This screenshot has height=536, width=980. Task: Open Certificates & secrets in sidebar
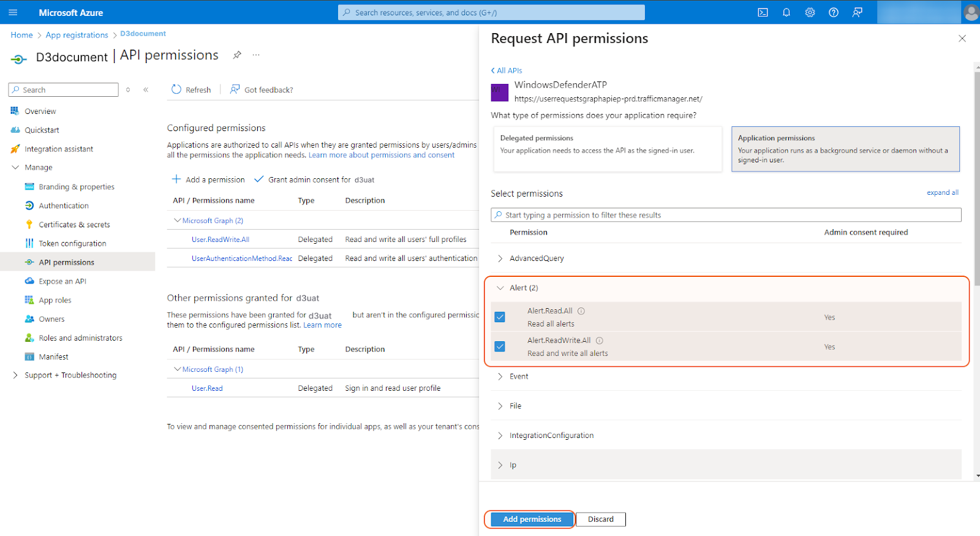pos(74,225)
